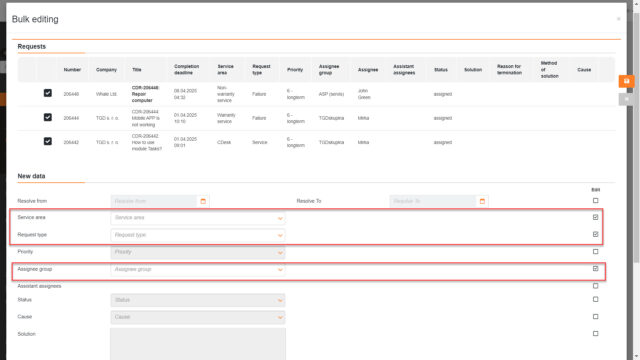Open the Resolve To calendar picker
This screenshot has width=640, height=360.
[x=482, y=201]
